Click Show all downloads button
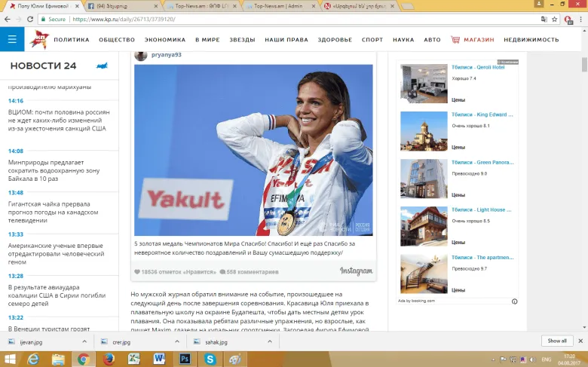Image resolution: width=588 pixels, height=367 pixels. (x=557, y=341)
